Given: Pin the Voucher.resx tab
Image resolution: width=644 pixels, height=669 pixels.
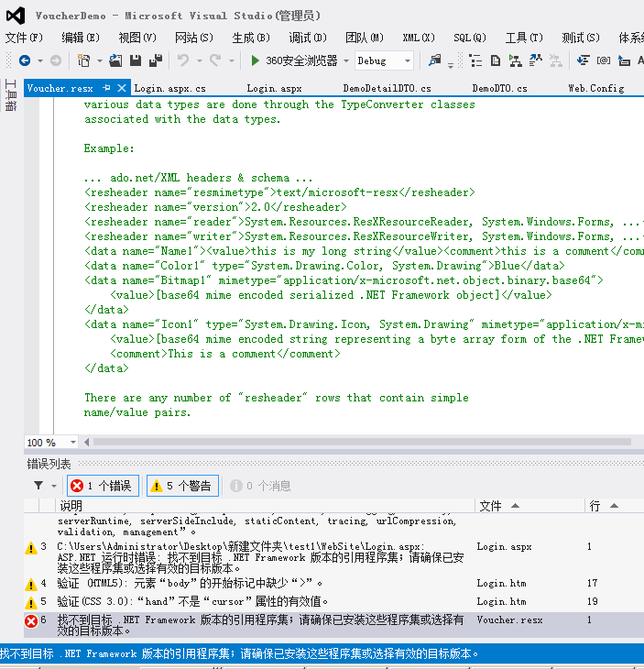Looking at the screenshot, I should (x=106, y=88).
